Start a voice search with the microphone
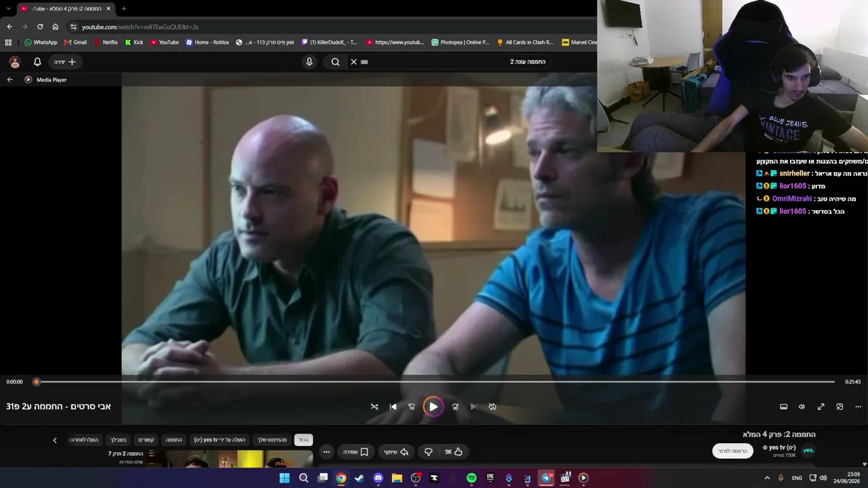868x488 pixels. tap(309, 62)
